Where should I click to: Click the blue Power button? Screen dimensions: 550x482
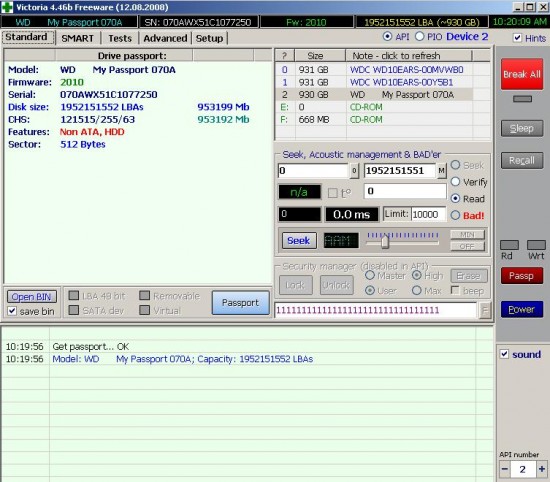(x=522, y=309)
